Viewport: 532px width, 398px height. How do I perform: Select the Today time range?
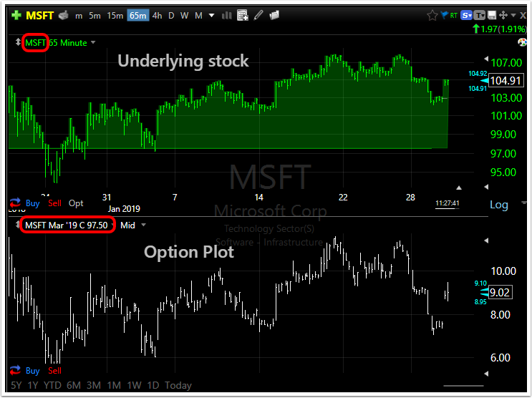[178, 385]
